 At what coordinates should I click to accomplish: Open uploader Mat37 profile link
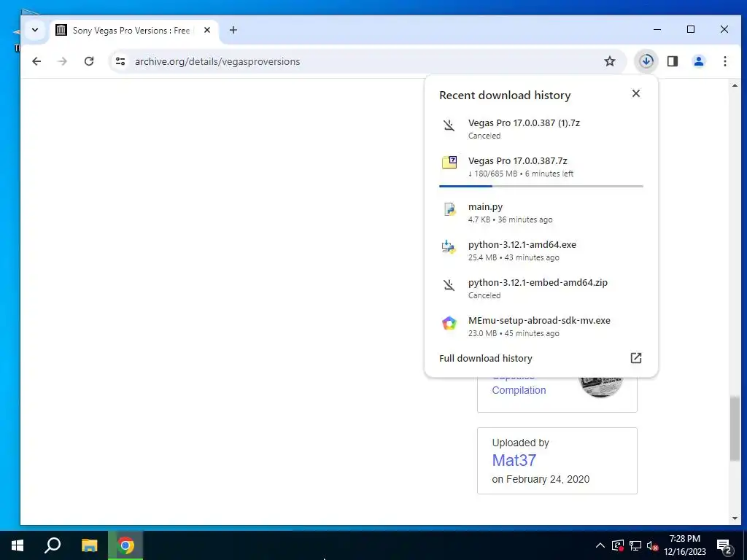514,460
